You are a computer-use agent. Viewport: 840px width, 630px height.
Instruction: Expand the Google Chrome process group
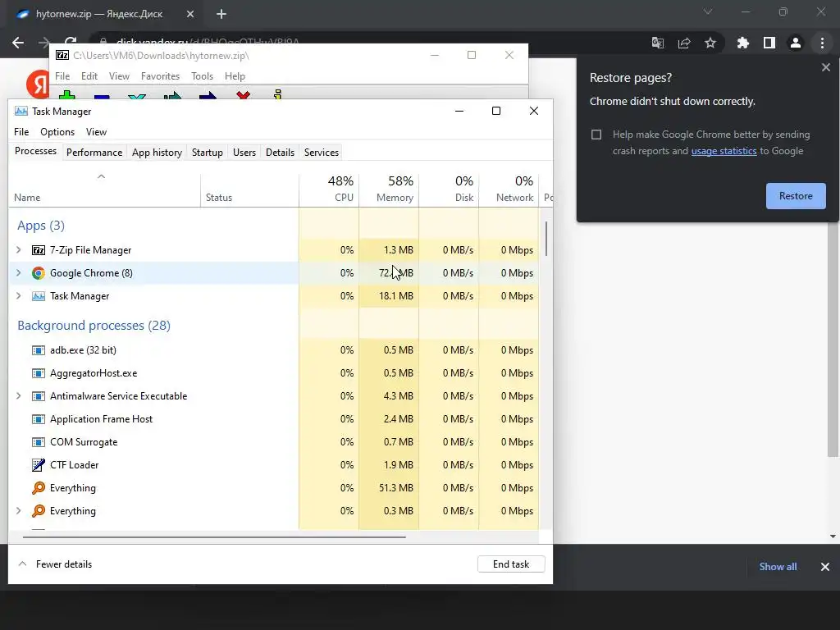(19, 273)
